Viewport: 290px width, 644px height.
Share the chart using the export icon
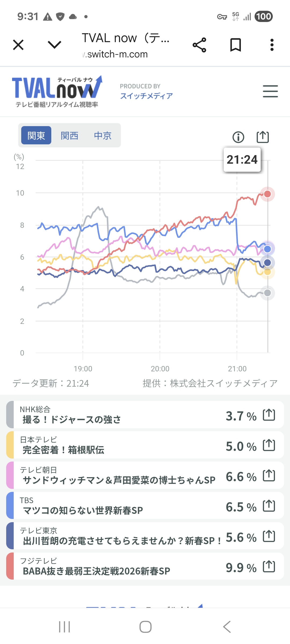click(x=262, y=137)
